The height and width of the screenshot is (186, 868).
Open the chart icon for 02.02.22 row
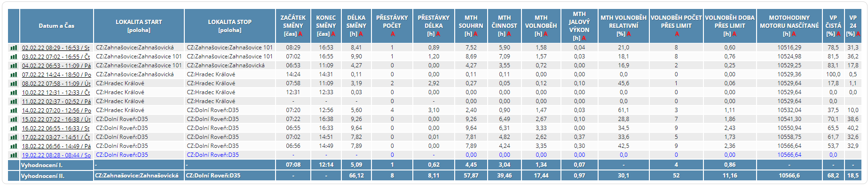(14, 48)
